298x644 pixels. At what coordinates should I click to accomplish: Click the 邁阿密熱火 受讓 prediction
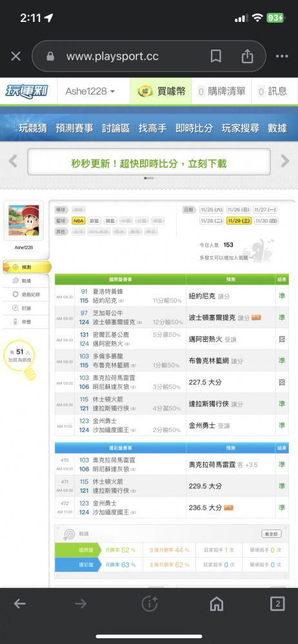(x=212, y=339)
